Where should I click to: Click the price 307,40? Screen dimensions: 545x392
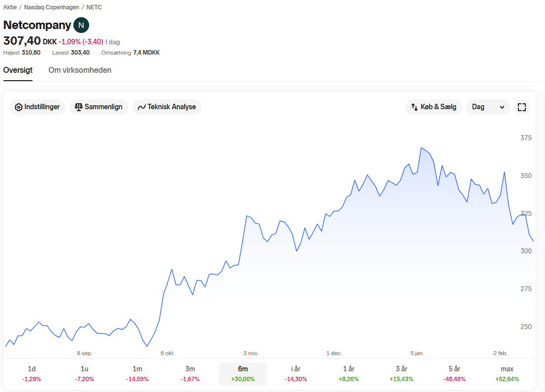pos(22,41)
